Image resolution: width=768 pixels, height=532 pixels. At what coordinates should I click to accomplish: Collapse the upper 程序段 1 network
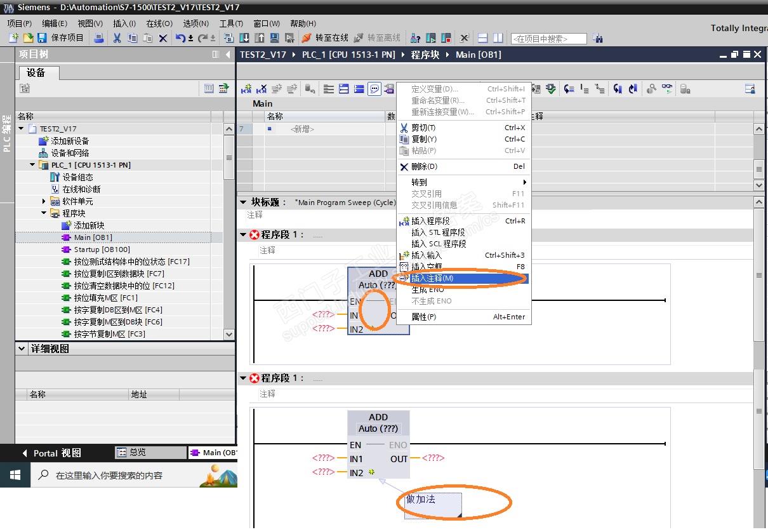pos(243,234)
